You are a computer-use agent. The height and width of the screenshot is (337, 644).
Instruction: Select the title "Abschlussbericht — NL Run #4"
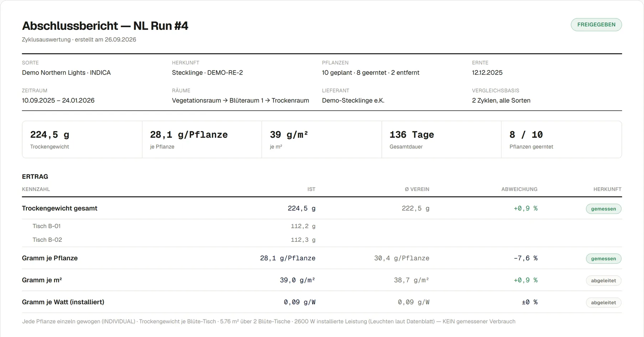tap(105, 26)
